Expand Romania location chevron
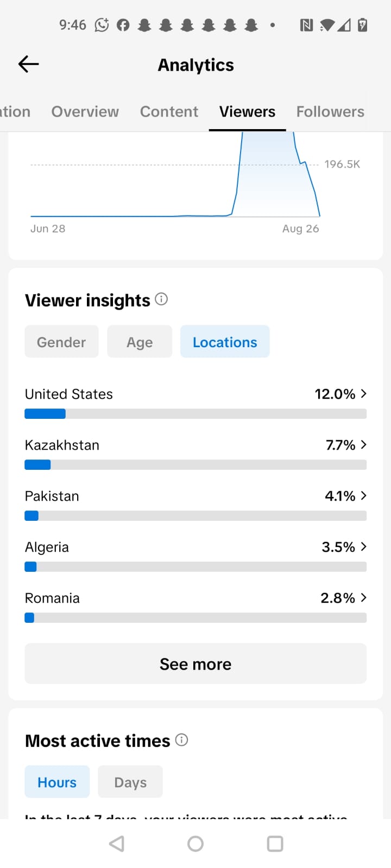 (363, 597)
